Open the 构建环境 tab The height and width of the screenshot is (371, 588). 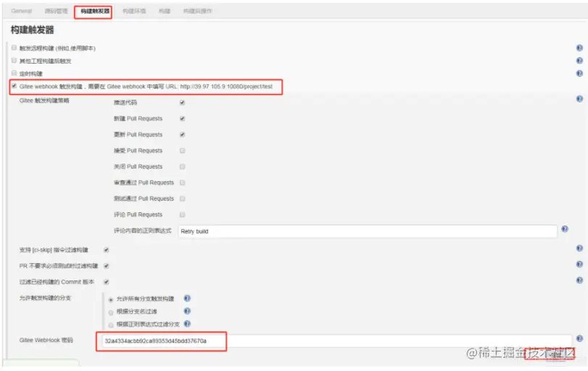[134, 11]
